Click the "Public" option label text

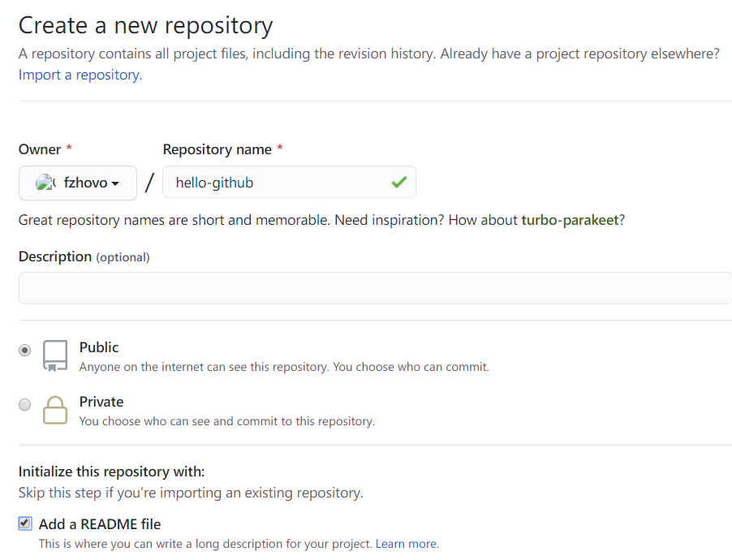pos(99,347)
